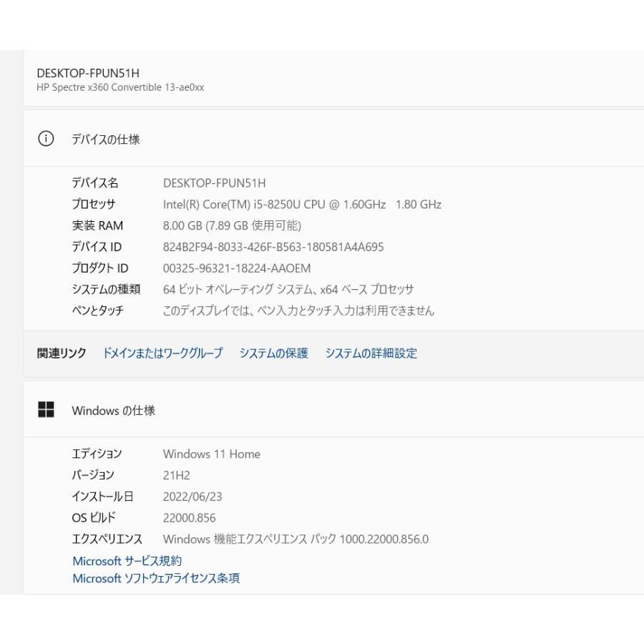Image resolution: width=644 pixels, height=644 pixels.
Task: Open システムの保護 settings
Action: click(275, 353)
